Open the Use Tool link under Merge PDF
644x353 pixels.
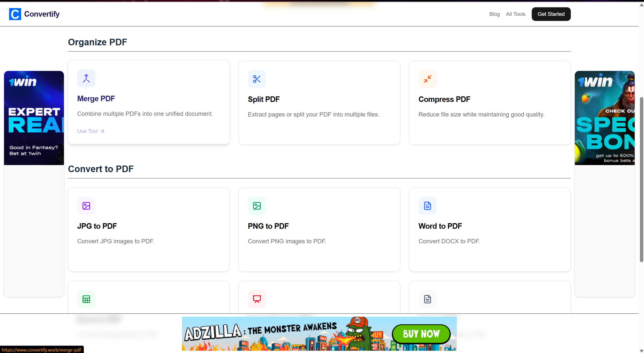pyautogui.click(x=90, y=131)
